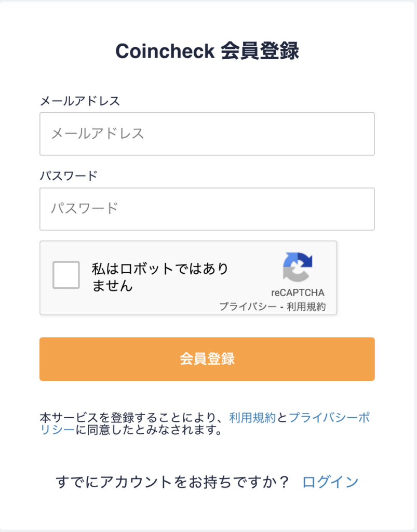Screen dimensions: 417x532
Task: Check the 私はロボットではありません checkbox
Action: pyautogui.click(x=66, y=275)
